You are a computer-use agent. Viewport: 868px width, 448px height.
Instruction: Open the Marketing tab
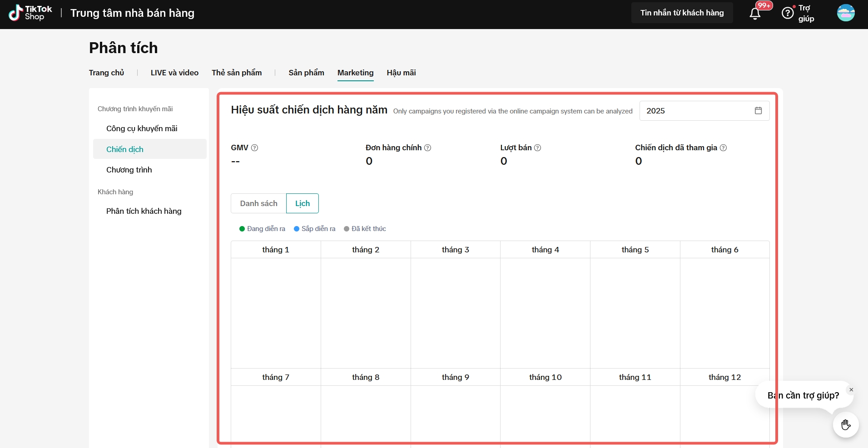(355, 73)
